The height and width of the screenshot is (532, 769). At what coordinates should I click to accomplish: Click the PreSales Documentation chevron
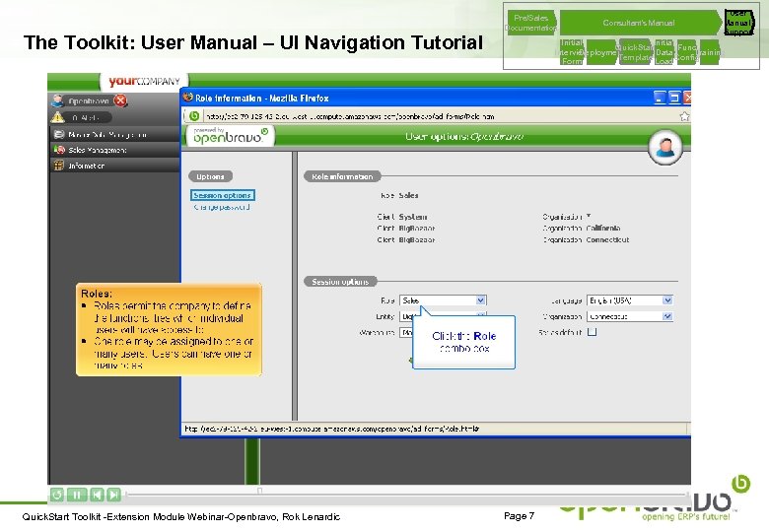coord(531,23)
